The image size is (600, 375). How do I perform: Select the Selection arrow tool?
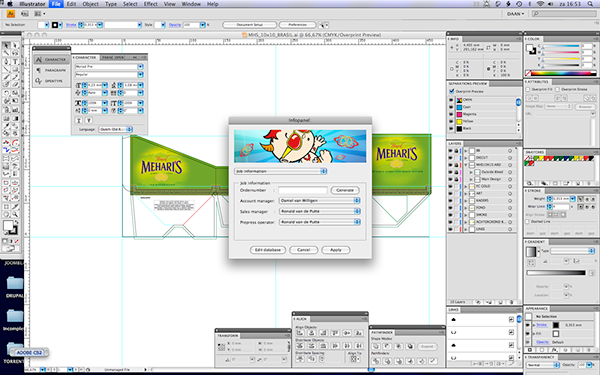(6, 45)
